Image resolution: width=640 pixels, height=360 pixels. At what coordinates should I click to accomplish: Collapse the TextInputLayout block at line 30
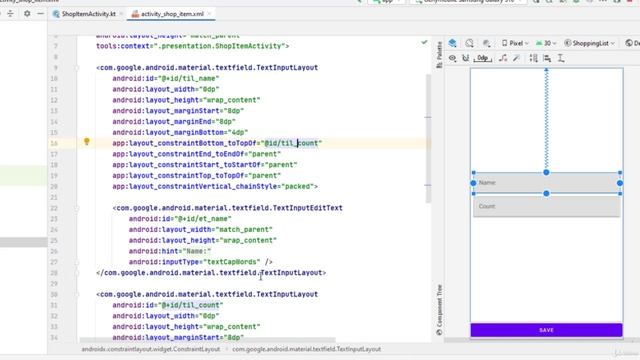pyautogui.click(x=77, y=294)
